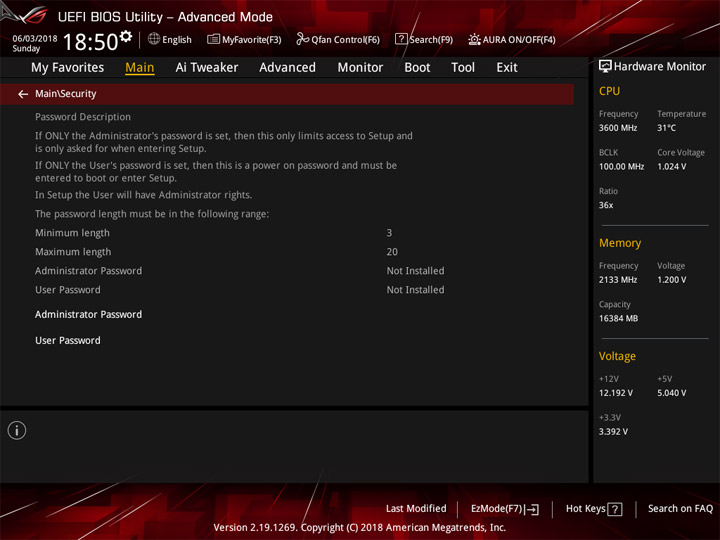Click the Hardware Monitor screen icon
Image resolution: width=720 pixels, height=540 pixels.
coord(605,67)
